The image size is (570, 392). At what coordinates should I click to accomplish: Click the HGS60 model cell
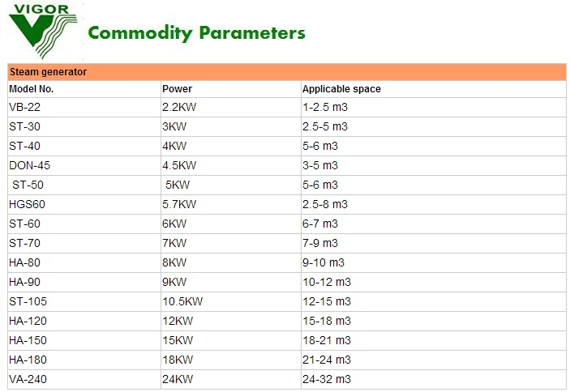pyautogui.click(x=84, y=204)
